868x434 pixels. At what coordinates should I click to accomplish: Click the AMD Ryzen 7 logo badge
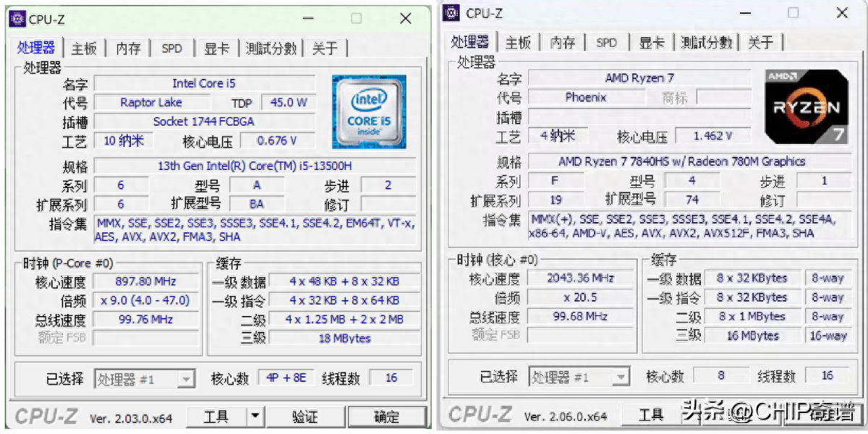[x=807, y=106]
